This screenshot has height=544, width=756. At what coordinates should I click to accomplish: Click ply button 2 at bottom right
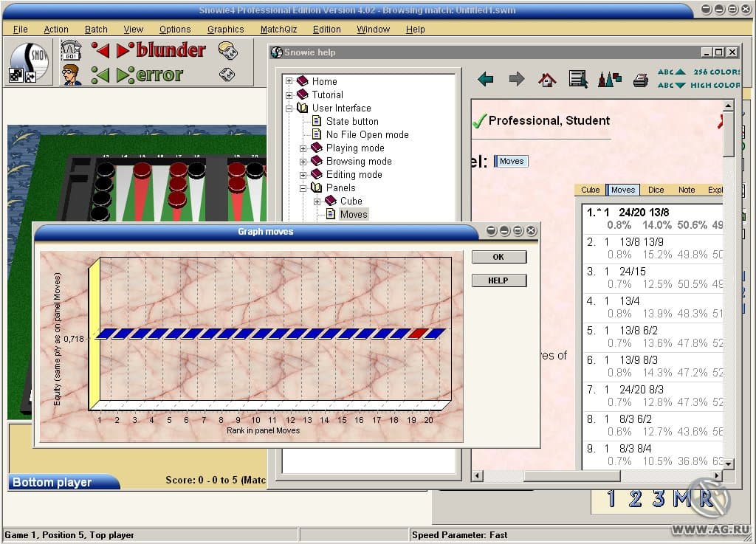(635, 498)
